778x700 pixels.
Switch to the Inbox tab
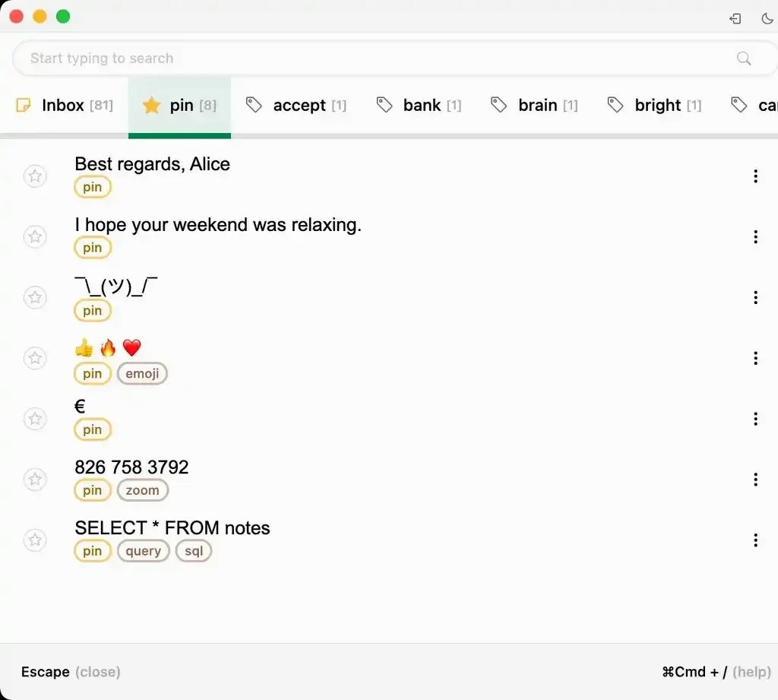[x=65, y=106]
